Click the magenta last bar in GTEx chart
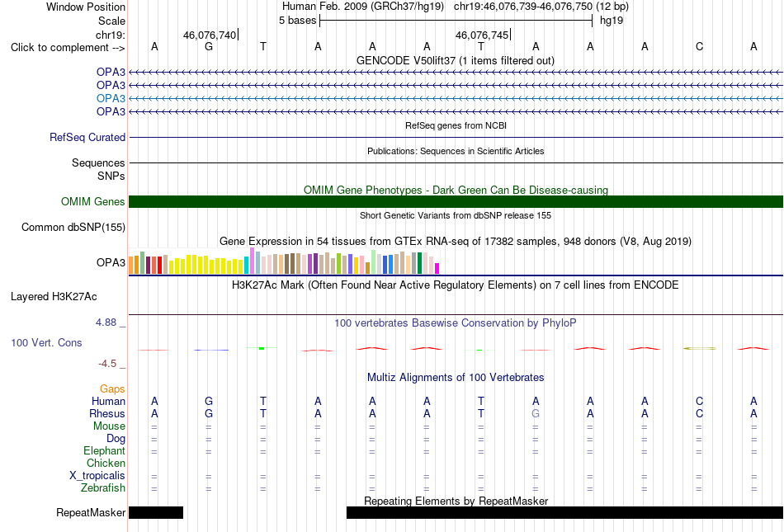The width and height of the screenshot is (784, 532). (437, 269)
